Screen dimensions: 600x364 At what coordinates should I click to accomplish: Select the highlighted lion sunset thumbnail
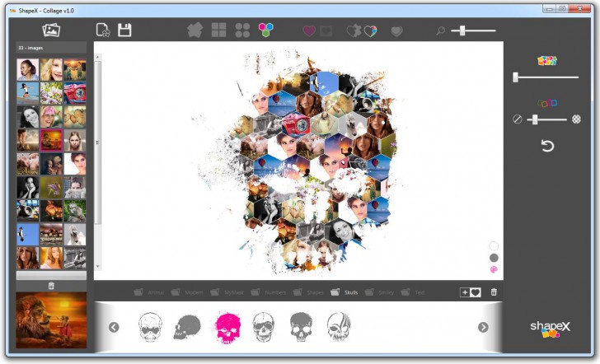pyautogui.click(x=51, y=140)
